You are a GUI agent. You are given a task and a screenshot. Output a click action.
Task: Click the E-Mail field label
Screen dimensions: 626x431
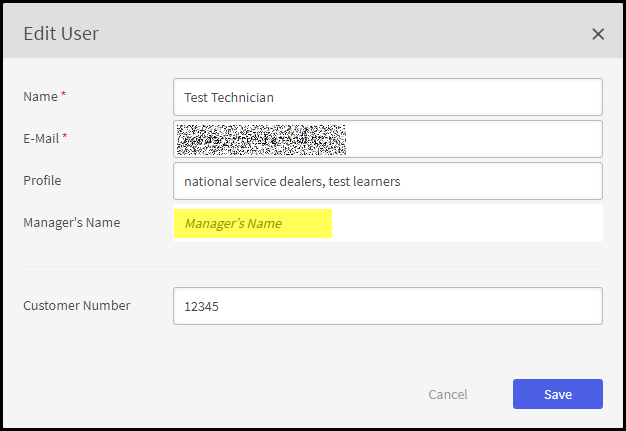click(x=42, y=138)
